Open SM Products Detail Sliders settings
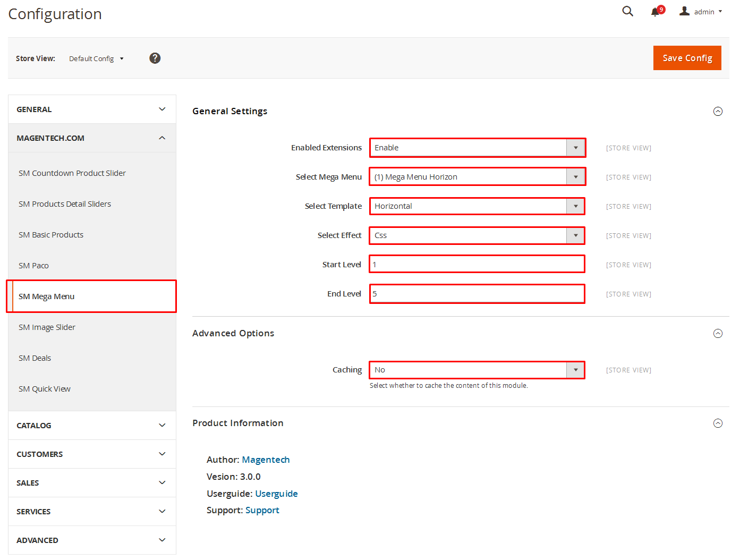 coord(65,204)
